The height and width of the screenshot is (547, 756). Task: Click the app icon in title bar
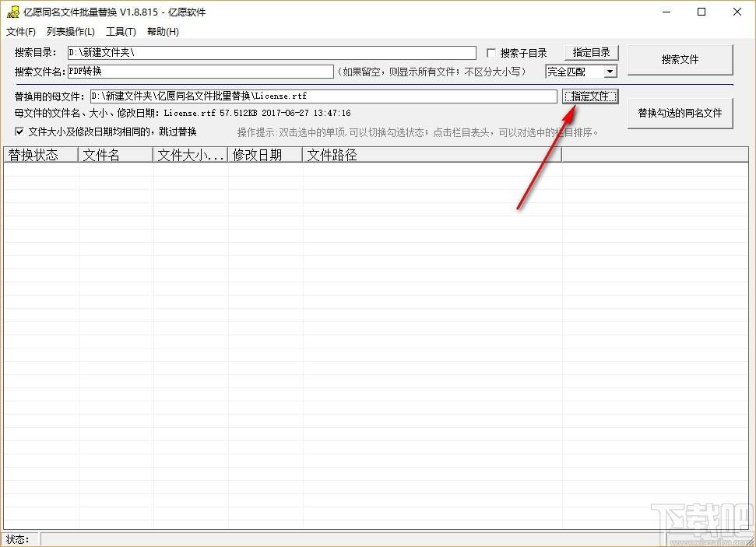13,12
